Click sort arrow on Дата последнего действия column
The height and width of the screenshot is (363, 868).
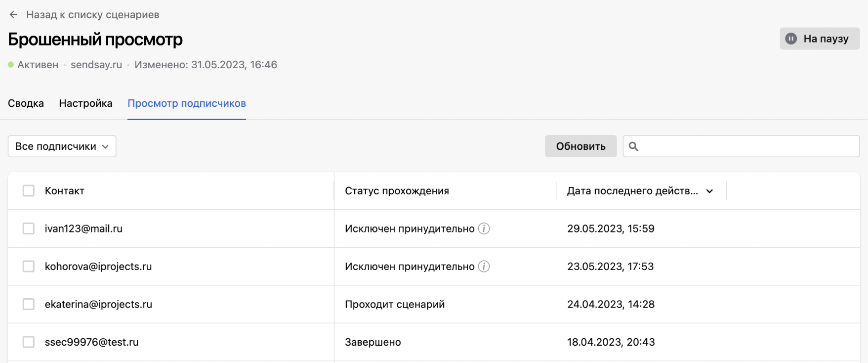(x=709, y=191)
